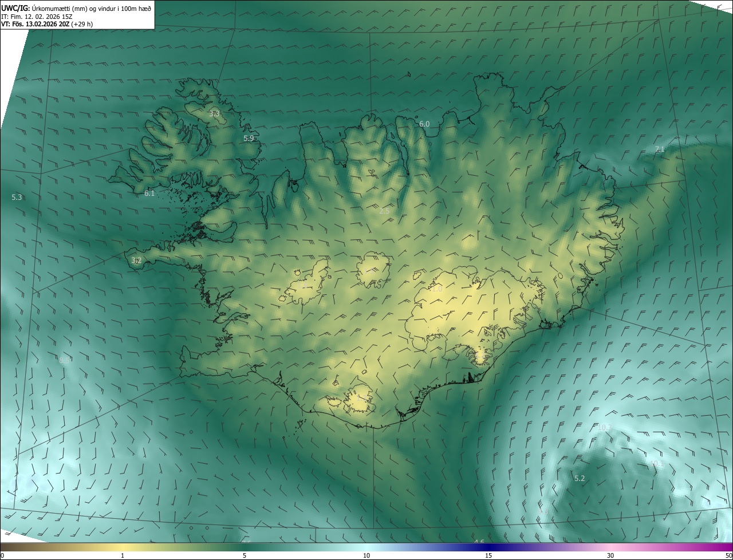Click the 5.3 value at the left edge
The width and height of the screenshot is (733, 560).
pos(17,197)
